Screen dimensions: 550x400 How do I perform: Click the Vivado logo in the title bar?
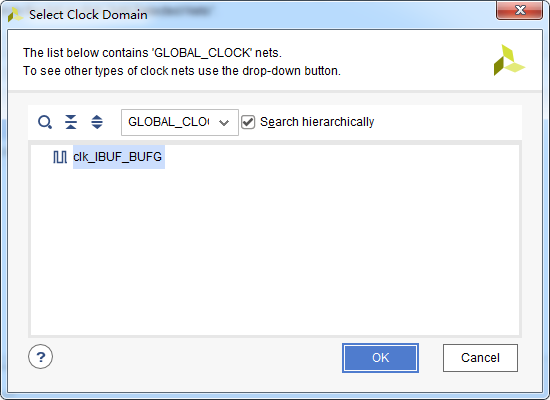tap(15, 15)
